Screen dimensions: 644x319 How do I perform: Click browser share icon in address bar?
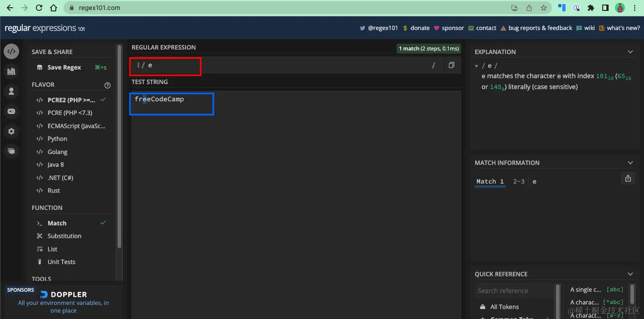[x=529, y=8]
